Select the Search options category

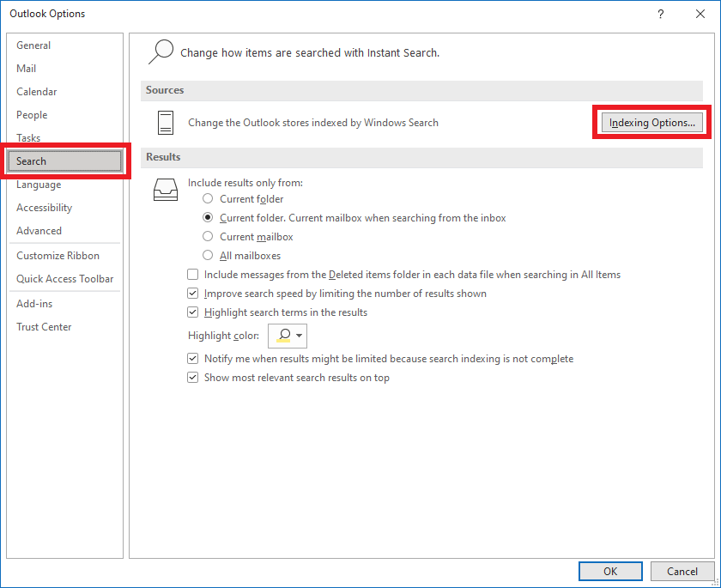(65, 161)
